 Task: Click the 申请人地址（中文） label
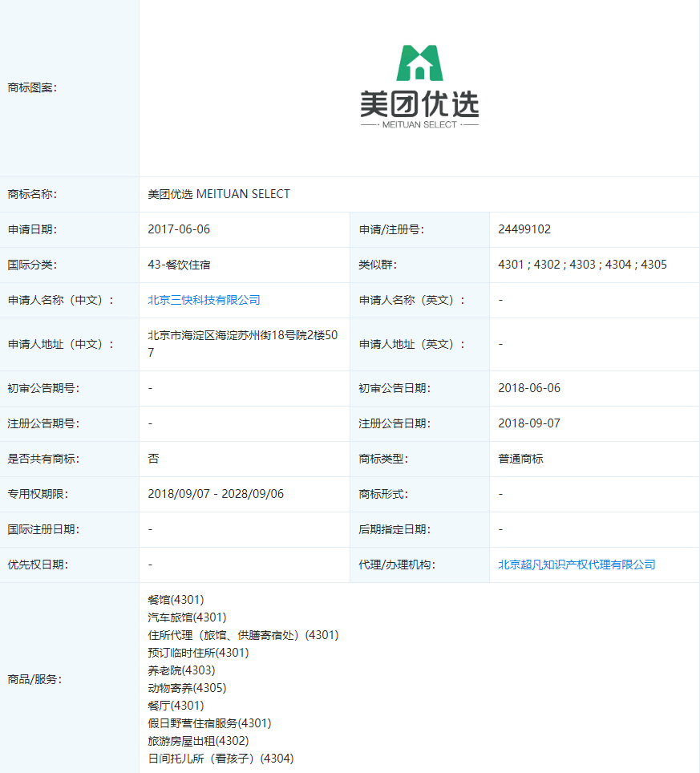click(61, 344)
